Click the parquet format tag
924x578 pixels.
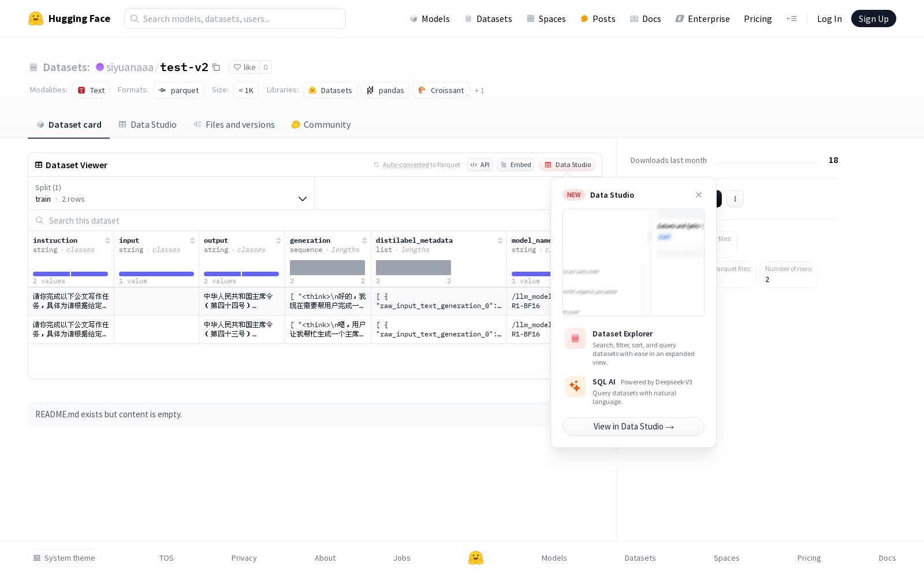click(178, 90)
